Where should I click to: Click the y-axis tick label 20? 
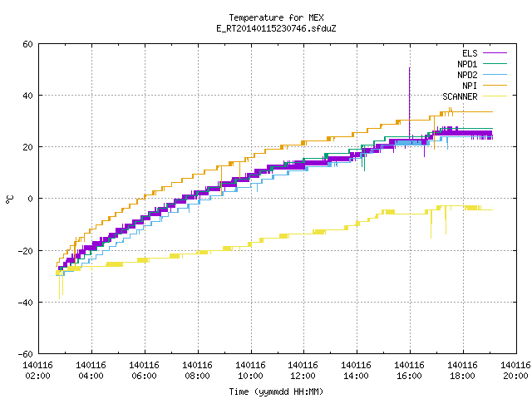click(27, 147)
